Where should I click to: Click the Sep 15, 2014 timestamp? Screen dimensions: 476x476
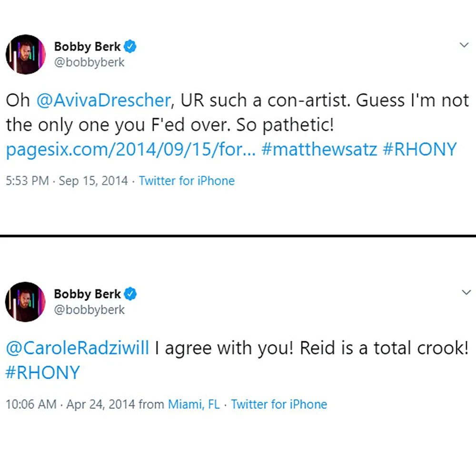click(94, 181)
